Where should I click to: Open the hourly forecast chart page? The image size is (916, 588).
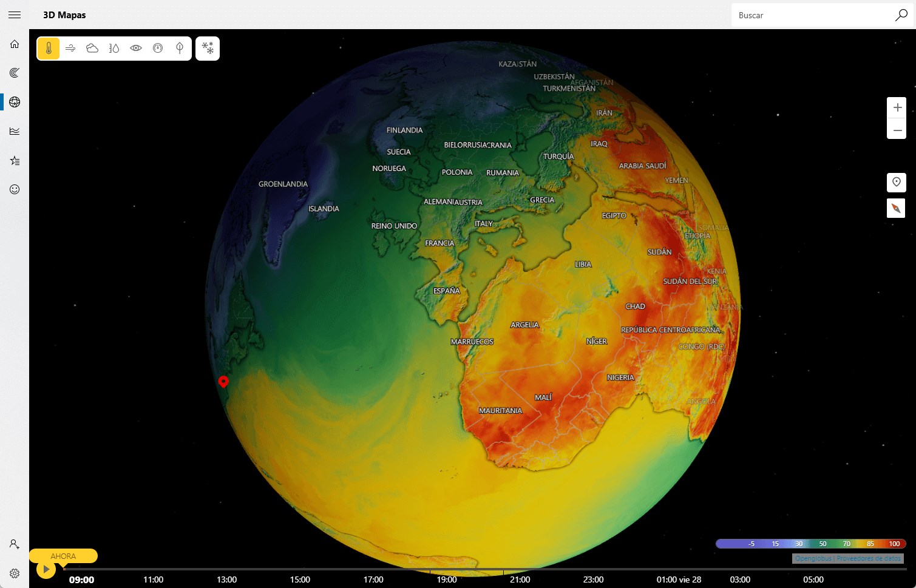tap(15, 131)
